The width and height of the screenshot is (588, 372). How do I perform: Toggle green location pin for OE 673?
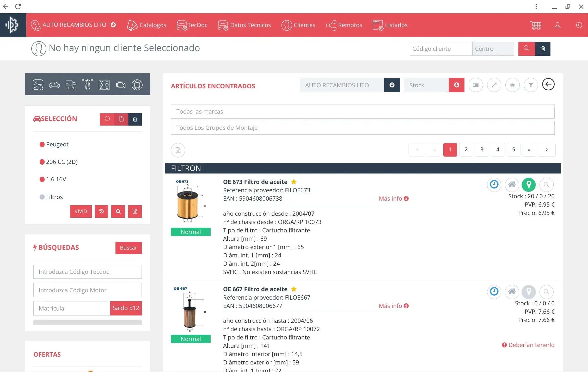tap(529, 185)
